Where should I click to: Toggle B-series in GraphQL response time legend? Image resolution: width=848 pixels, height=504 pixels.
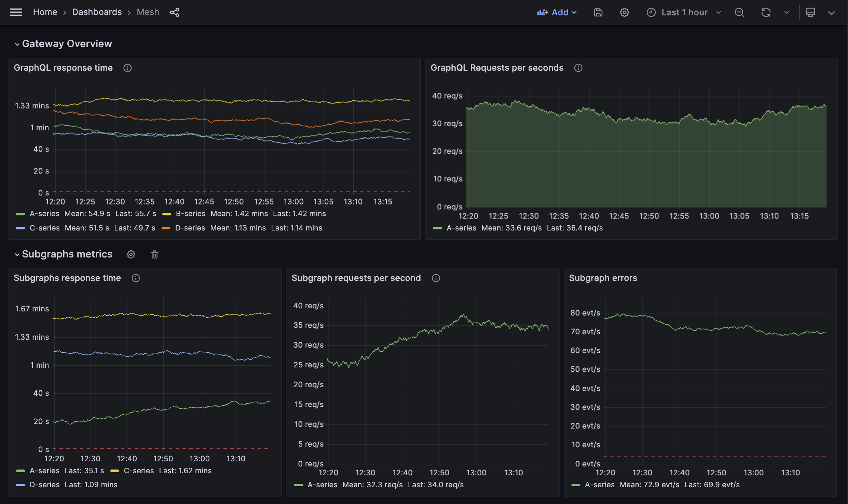coord(190,214)
